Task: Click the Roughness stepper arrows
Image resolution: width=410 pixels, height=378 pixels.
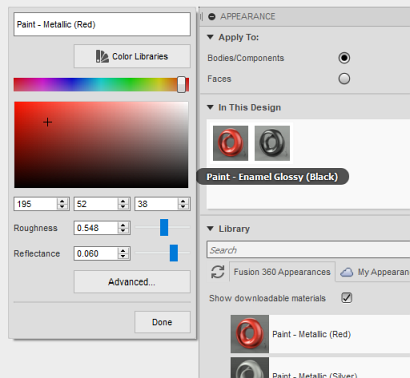Action: click(x=123, y=228)
